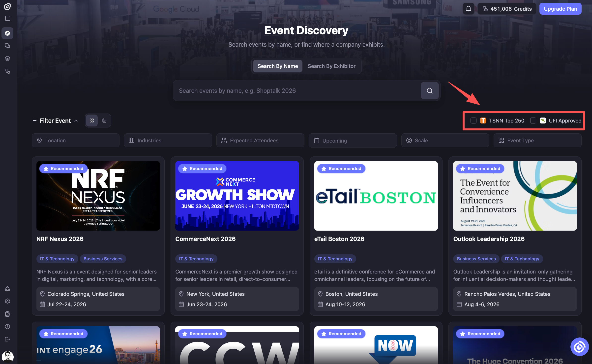The height and width of the screenshot is (364, 592).
Task: Click the IT & Technology tag on eTail Boston
Action: pyautogui.click(x=335, y=259)
